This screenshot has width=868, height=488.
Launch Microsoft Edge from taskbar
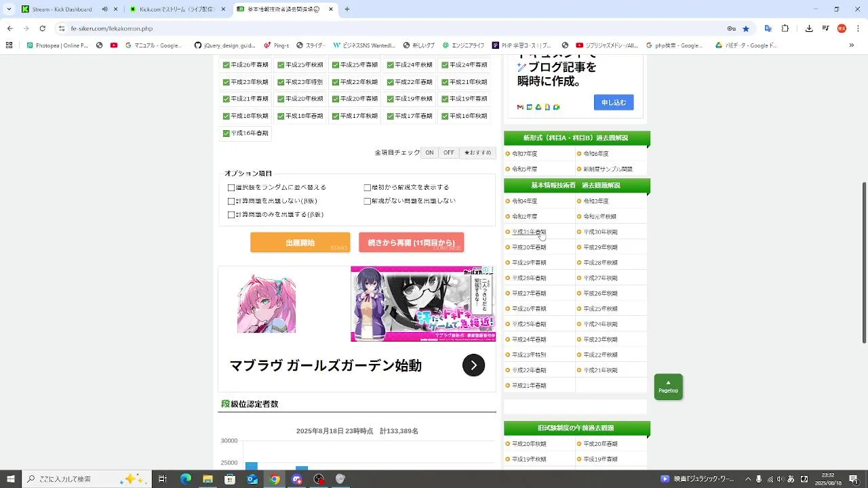185,479
